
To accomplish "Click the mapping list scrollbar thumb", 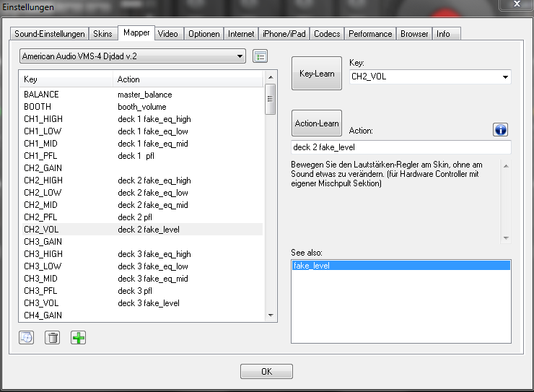I will pos(271,99).
